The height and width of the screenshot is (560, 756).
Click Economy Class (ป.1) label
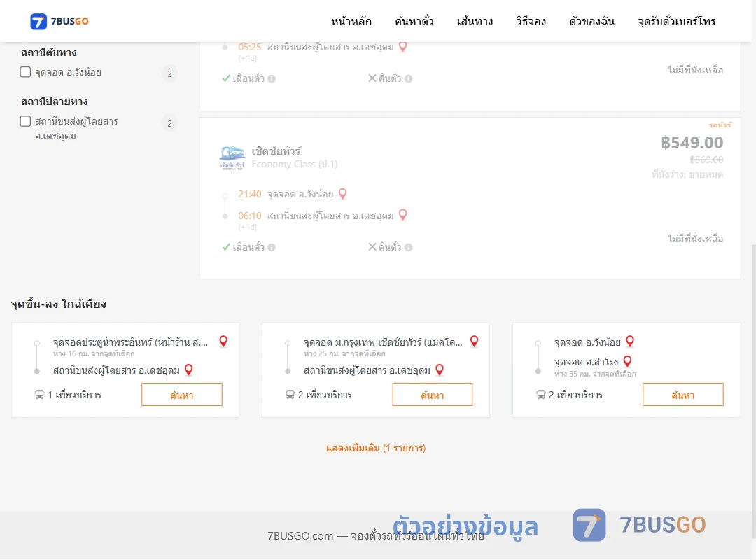tap(295, 164)
